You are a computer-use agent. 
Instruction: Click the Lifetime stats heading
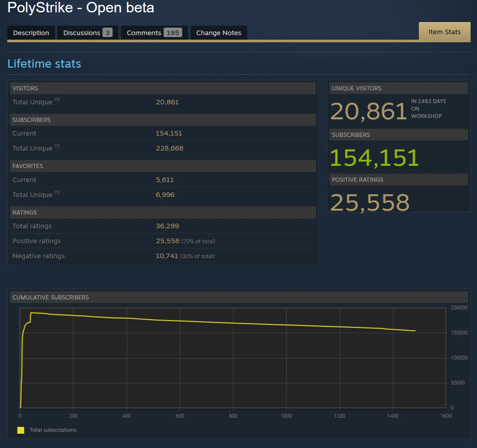[x=44, y=64]
